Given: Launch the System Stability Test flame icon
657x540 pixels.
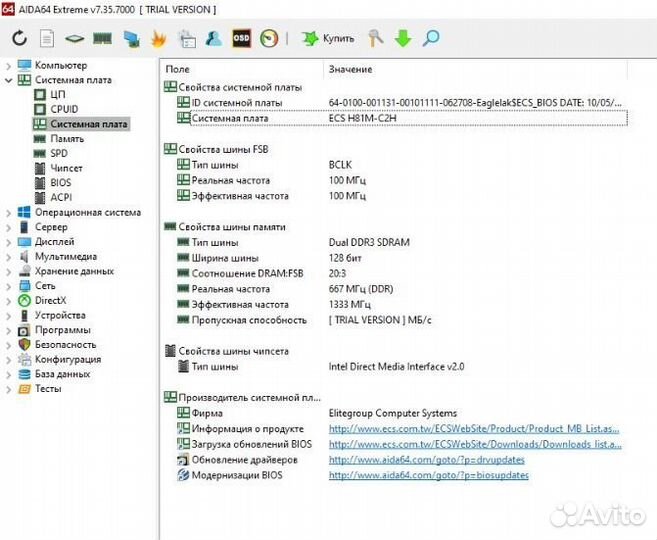Looking at the screenshot, I should [159, 39].
